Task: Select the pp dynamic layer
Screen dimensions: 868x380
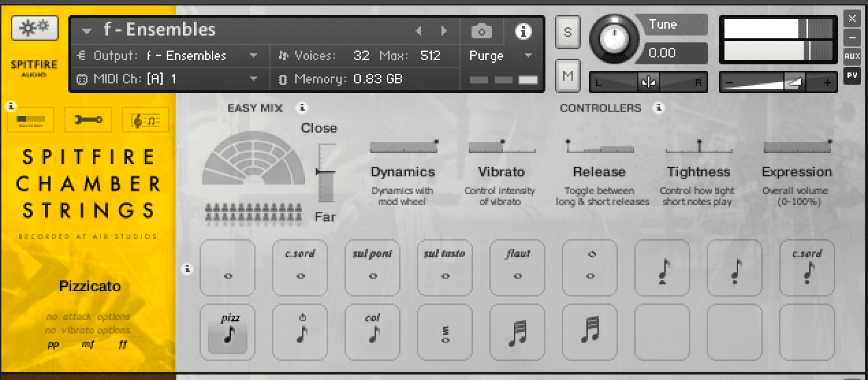Action: coord(53,345)
